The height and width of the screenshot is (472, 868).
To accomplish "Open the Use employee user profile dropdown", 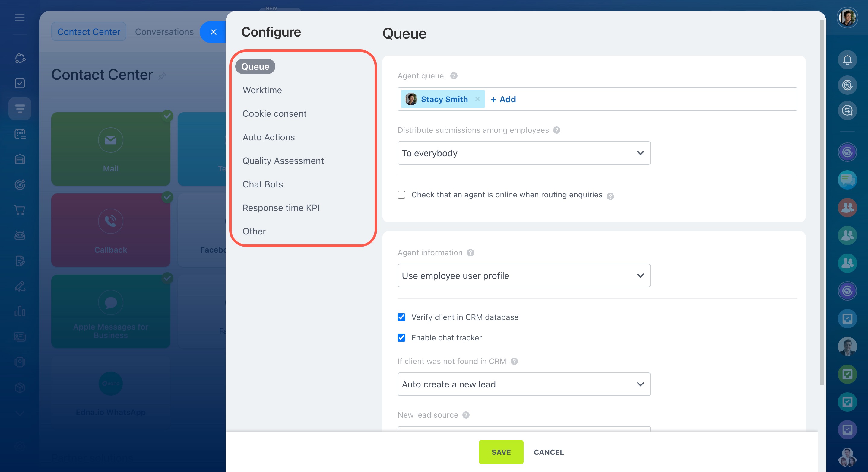I will click(524, 276).
